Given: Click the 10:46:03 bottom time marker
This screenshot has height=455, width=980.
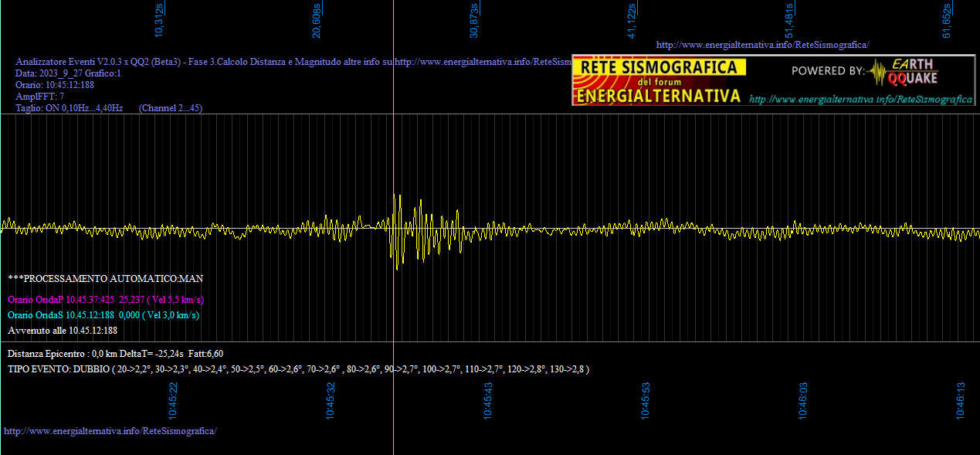Looking at the screenshot, I should coord(804,401).
